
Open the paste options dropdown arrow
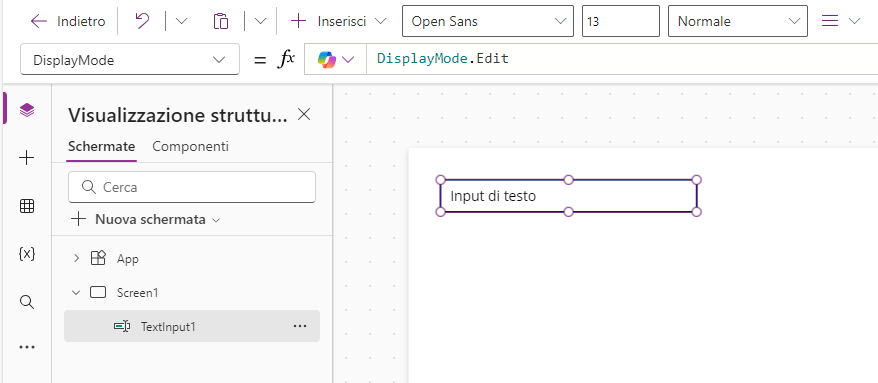260,21
